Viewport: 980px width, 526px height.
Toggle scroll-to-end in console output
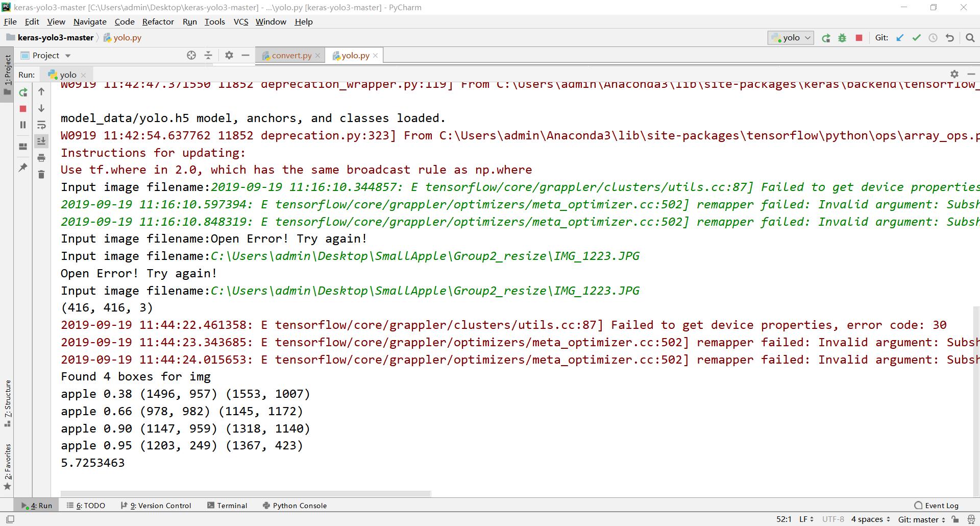coord(41,141)
